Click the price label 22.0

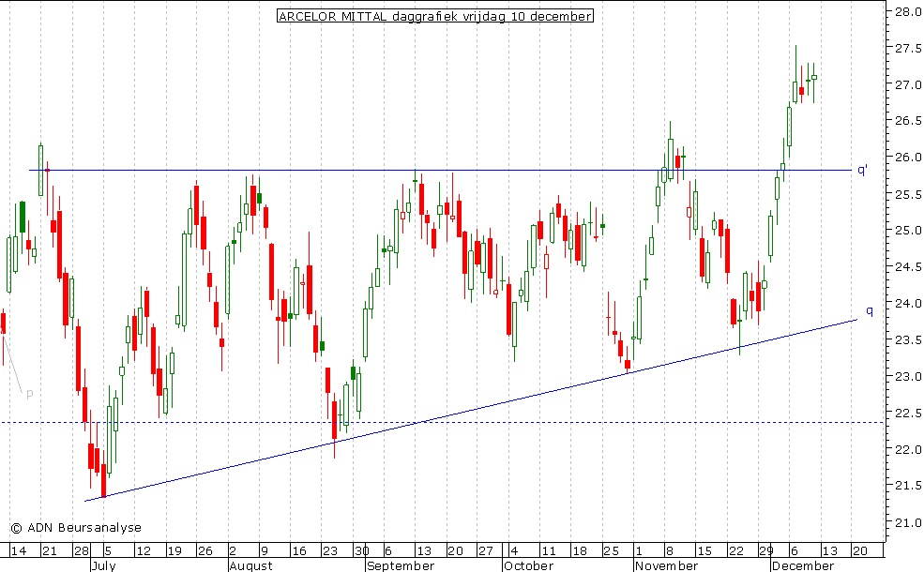point(908,449)
